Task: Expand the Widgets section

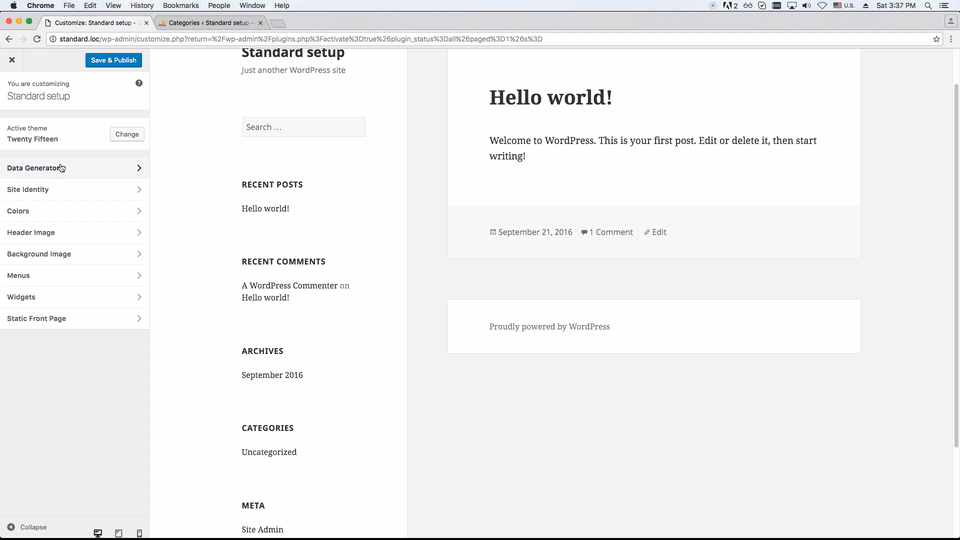Action: (x=74, y=297)
